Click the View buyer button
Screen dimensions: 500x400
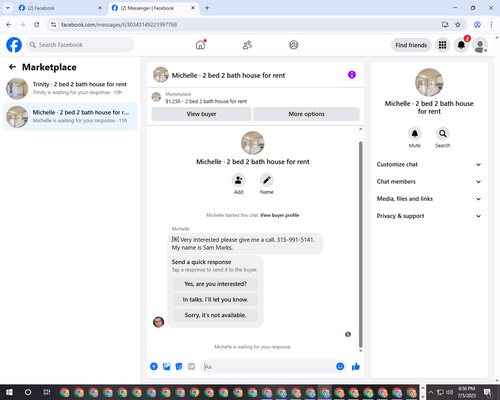(x=201, y=114)
